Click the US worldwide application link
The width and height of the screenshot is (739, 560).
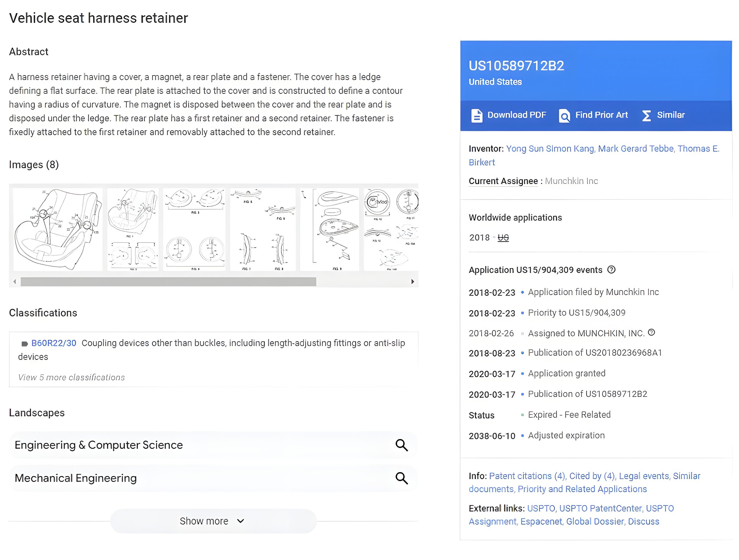pos(503,238)
